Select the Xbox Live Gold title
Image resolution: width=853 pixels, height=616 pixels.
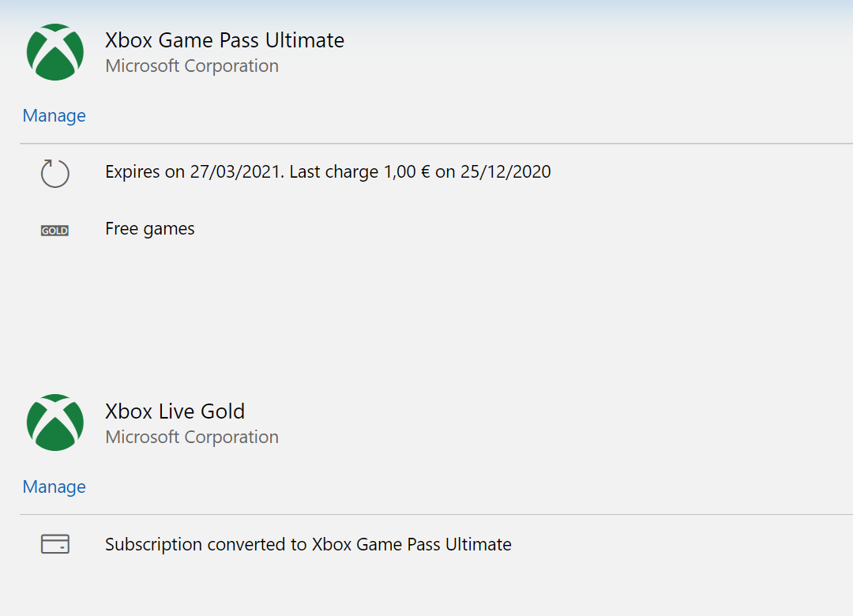click(175, 411)
